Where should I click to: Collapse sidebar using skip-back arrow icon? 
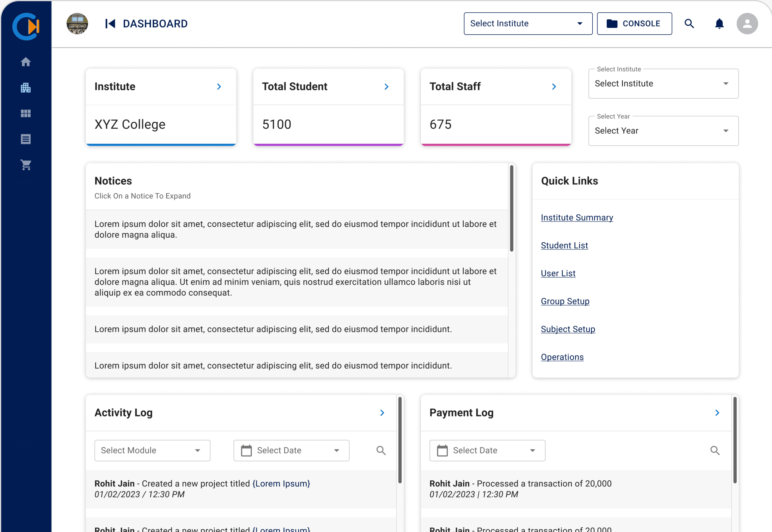[110, 24]
